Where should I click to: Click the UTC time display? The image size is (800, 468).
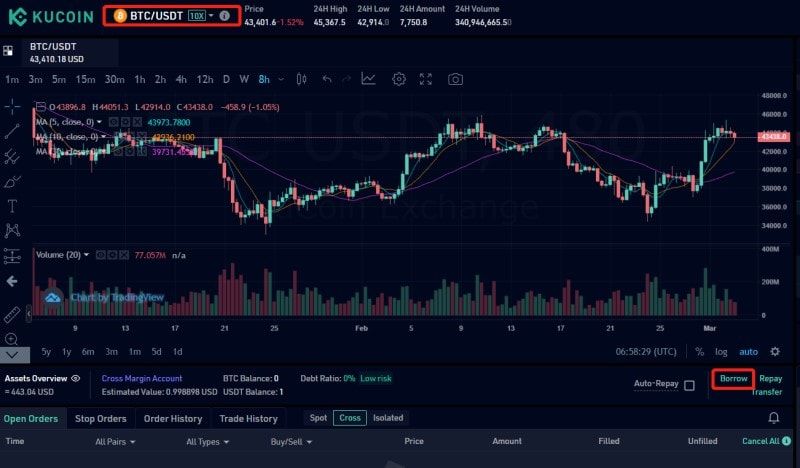tap(646, 352)
